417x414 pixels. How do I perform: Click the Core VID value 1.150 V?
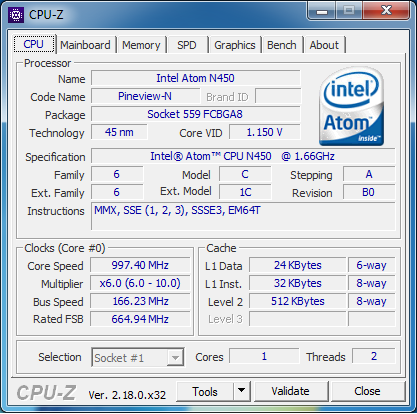265,132
